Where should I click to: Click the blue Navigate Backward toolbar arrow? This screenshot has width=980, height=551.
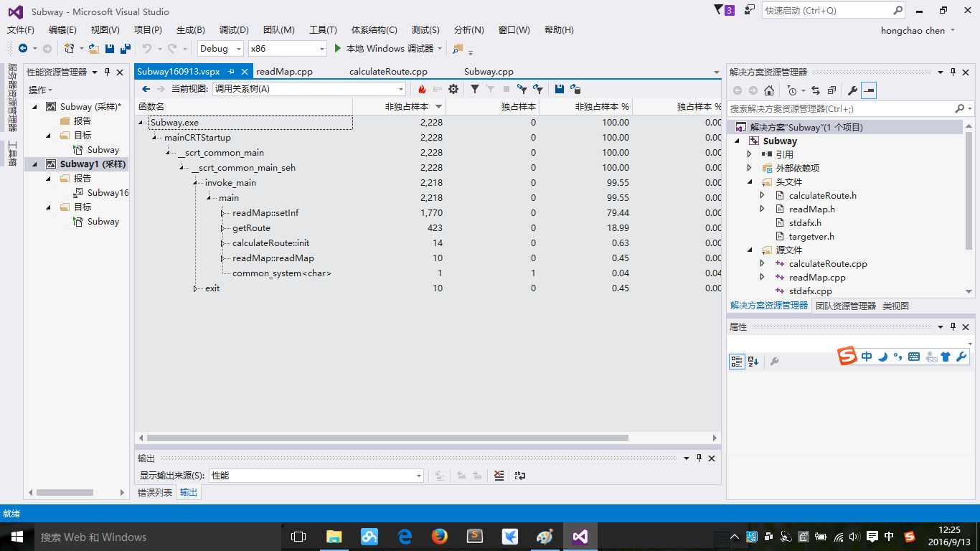pyautogui.click(x=23, y=49)
